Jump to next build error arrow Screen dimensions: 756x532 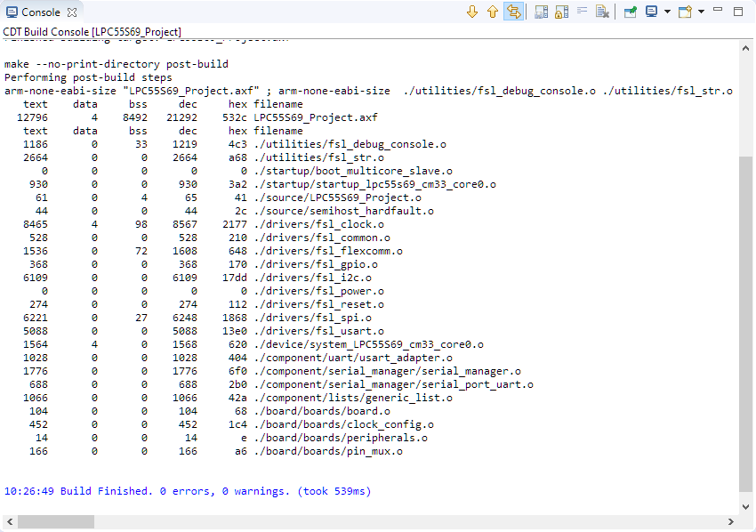pos(472,12)
